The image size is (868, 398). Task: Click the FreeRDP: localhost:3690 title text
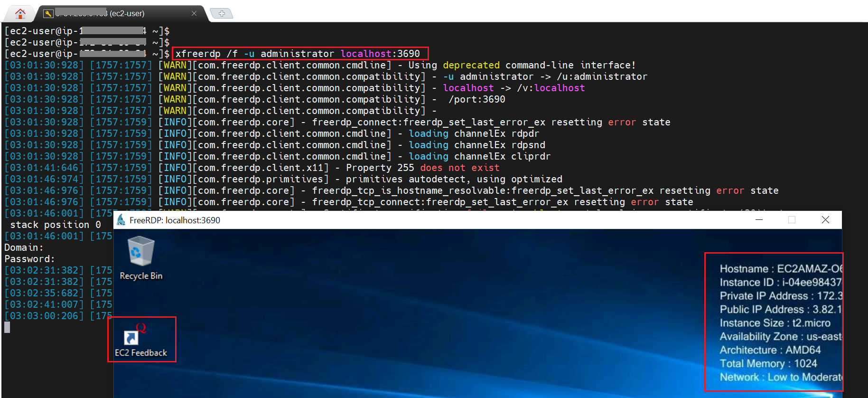point(175,220)
